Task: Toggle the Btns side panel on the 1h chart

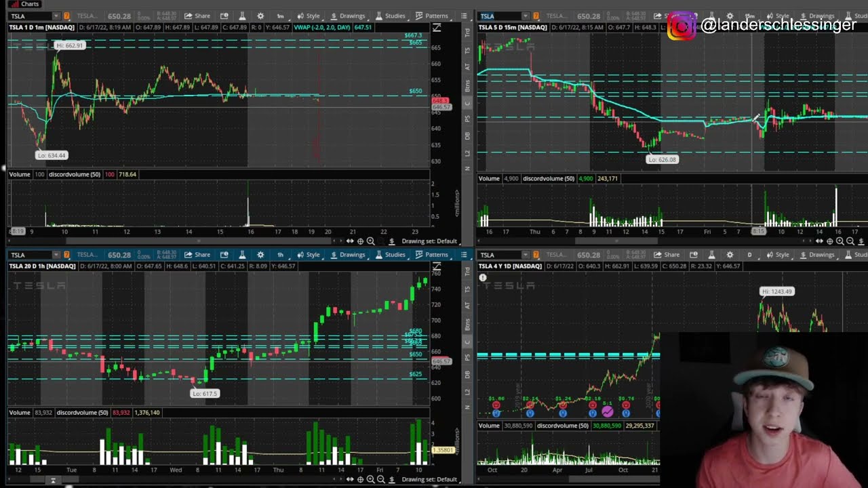Action: point(467,324)
